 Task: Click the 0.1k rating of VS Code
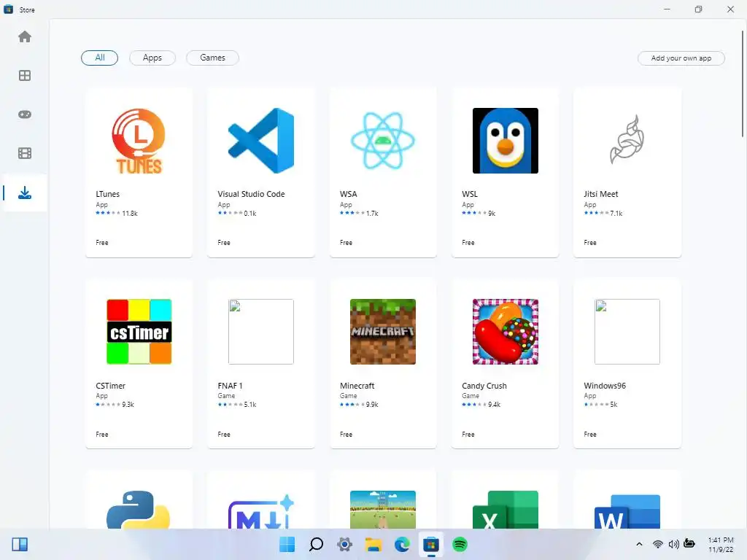point(250,214)
